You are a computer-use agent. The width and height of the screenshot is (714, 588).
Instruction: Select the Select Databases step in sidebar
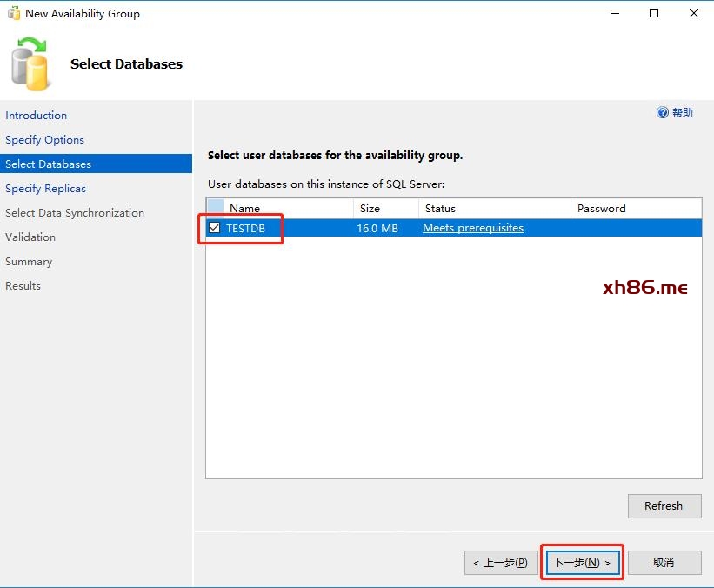click(x=48, y=164)
